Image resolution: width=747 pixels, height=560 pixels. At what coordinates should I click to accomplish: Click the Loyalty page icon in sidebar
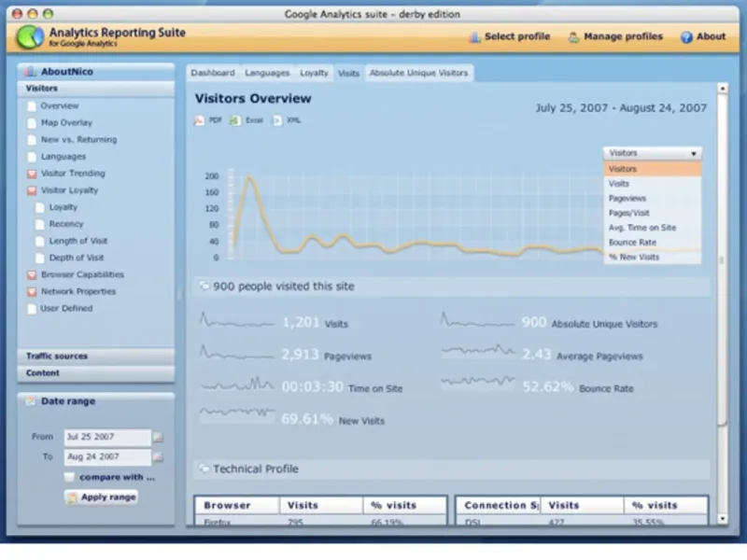(x=40, y=207)
